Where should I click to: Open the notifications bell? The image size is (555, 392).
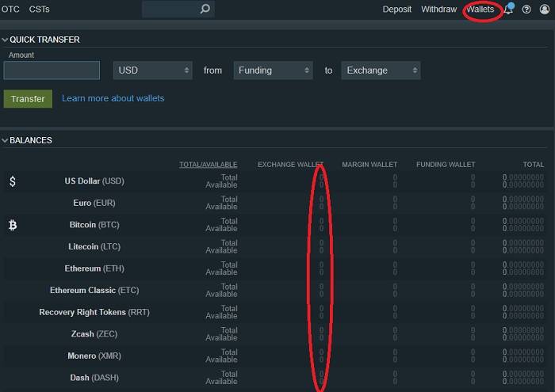508,9
